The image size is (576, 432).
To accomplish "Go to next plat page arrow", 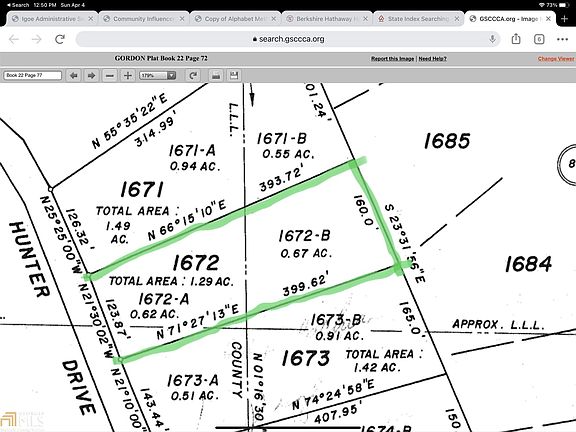I will [x=91, y=76].
